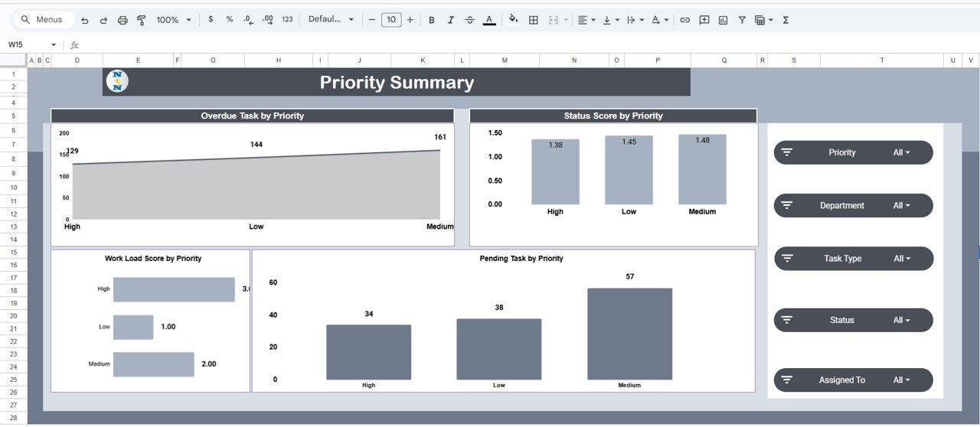980x427 pixels.
Task: Open the borders tool
Action: coord(534,20)
